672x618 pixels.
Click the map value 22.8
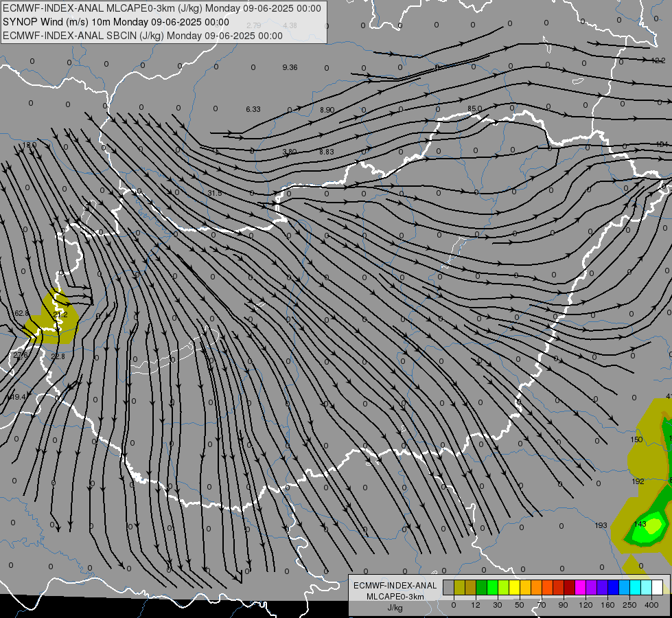(x=58, y=356)
